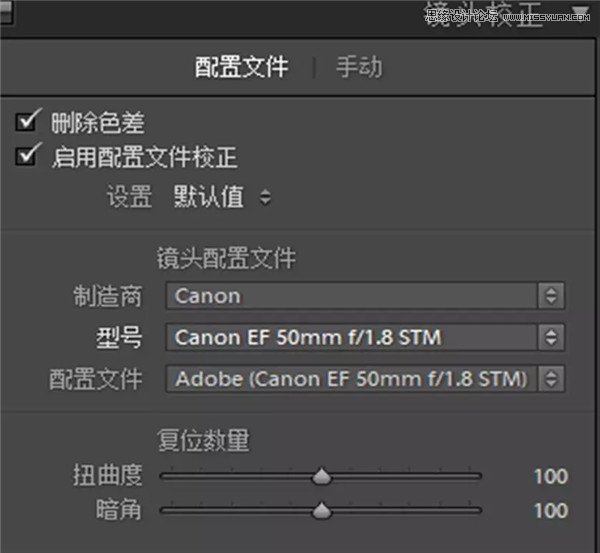Click the 暗角 value field showing 100
This screenshot has height=553, width=600.
pyautogui.click(x=550, y=511)
